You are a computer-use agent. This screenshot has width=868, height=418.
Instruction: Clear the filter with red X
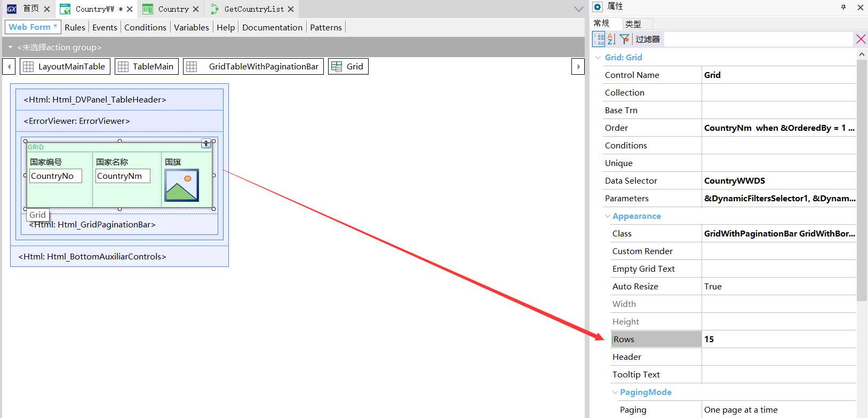pos(861,39)
